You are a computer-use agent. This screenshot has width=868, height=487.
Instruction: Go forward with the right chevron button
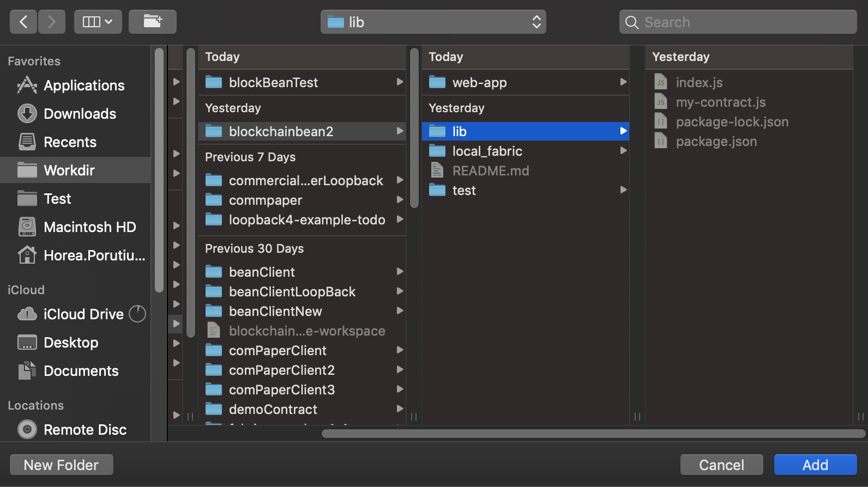coord(52,22)
